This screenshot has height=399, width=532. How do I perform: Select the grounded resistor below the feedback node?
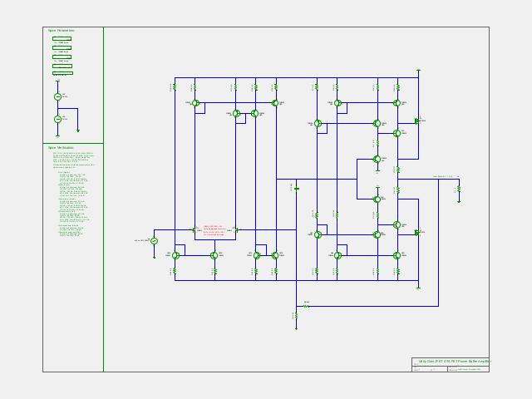pos(296,316)
